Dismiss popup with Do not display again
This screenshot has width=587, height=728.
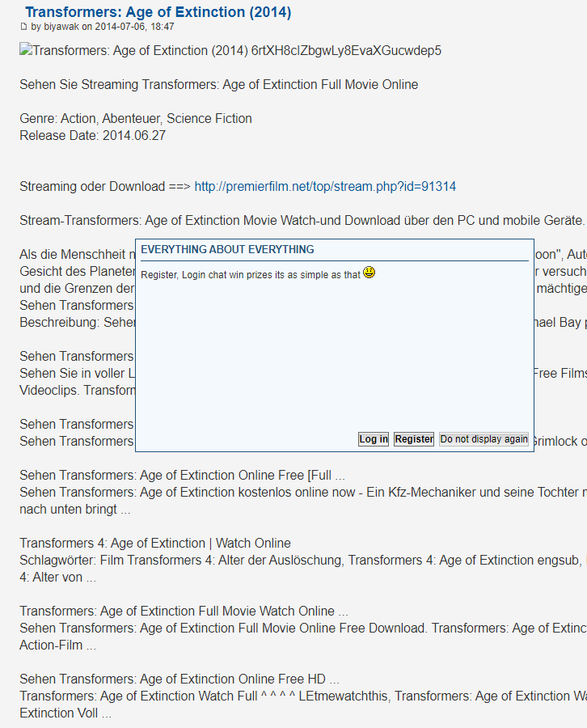point(484,439)
